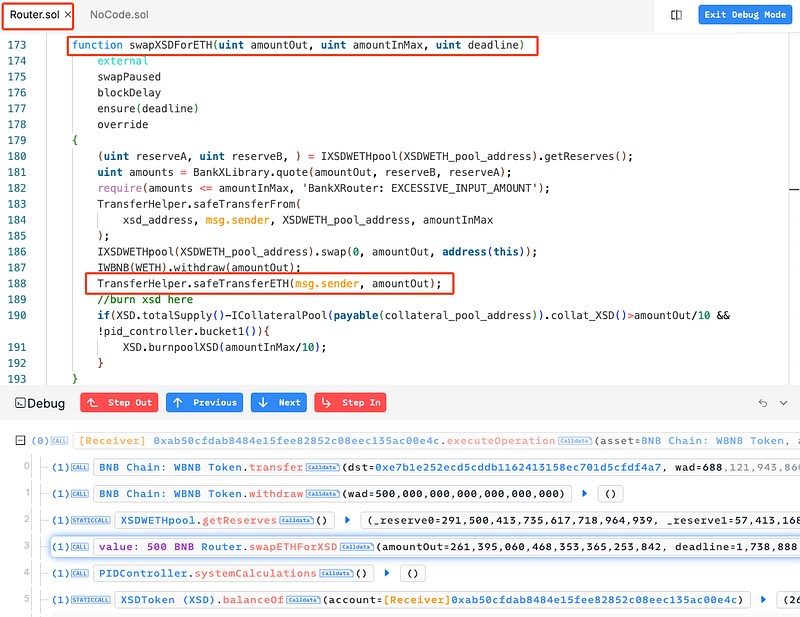Go to the Previous debug step
Viewport: 800px width, 617px height.
[x=205, y=403]
